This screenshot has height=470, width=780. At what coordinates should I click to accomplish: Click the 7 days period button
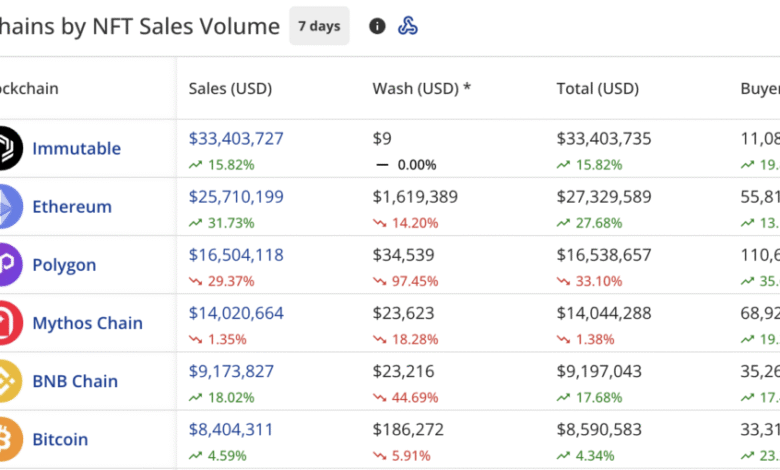(x=319, y=26)
